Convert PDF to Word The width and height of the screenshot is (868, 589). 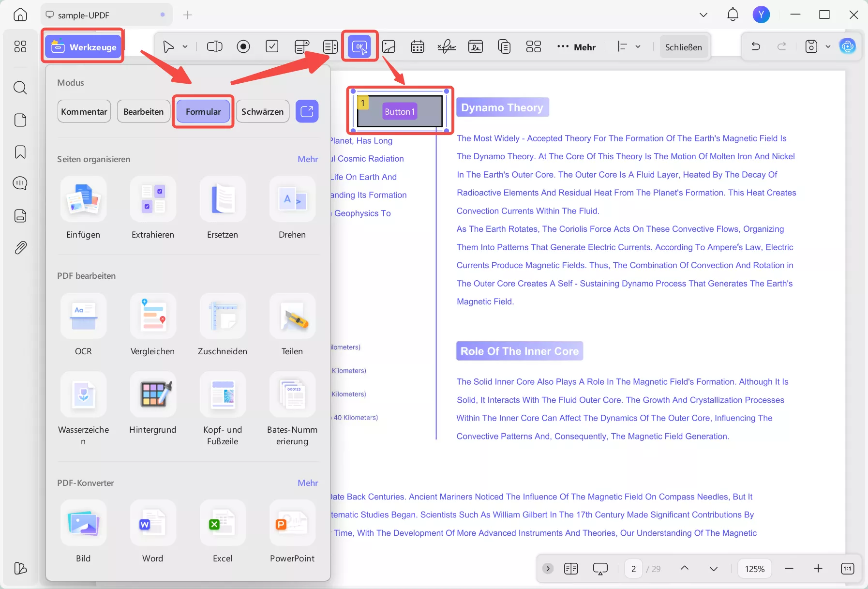153,531
